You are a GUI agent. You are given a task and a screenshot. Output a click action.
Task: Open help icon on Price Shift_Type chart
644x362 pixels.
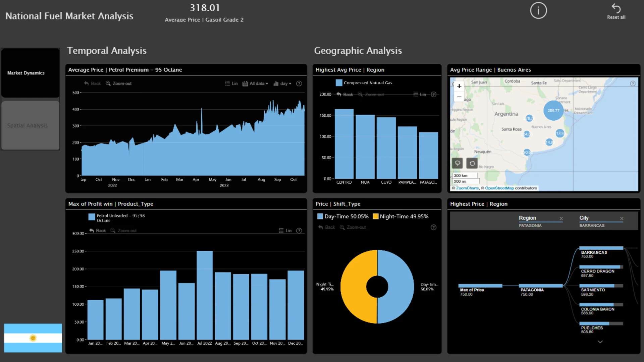coord(433,227)
